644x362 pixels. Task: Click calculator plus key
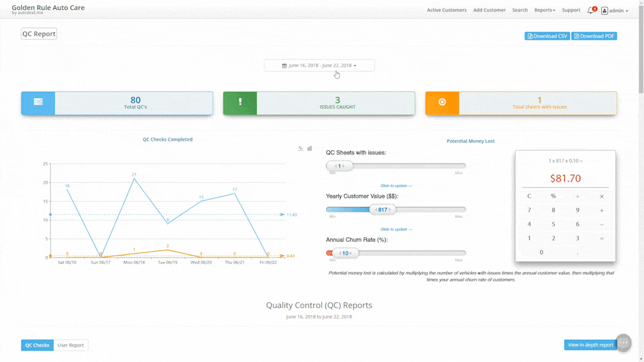602,210
